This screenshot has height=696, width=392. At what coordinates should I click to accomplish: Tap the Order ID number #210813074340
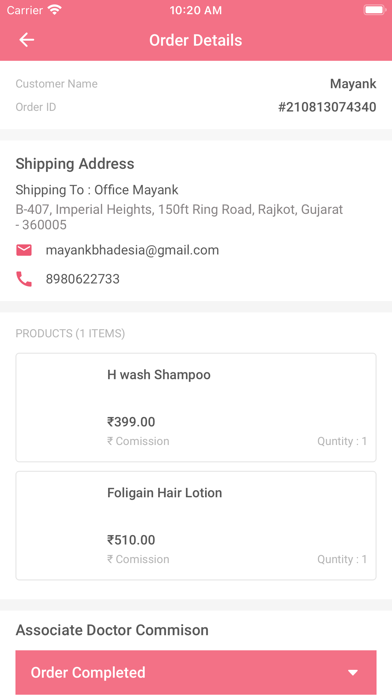(x=327, y=107)
